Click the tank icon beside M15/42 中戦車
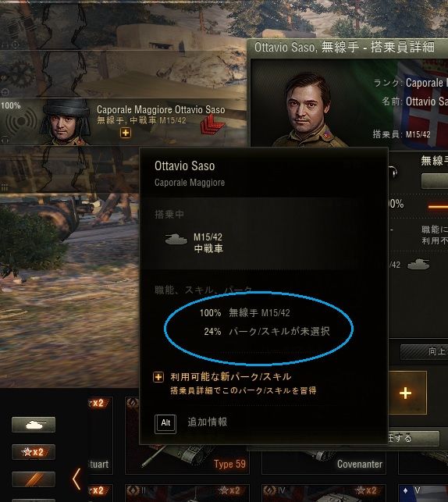 point(176,239)
